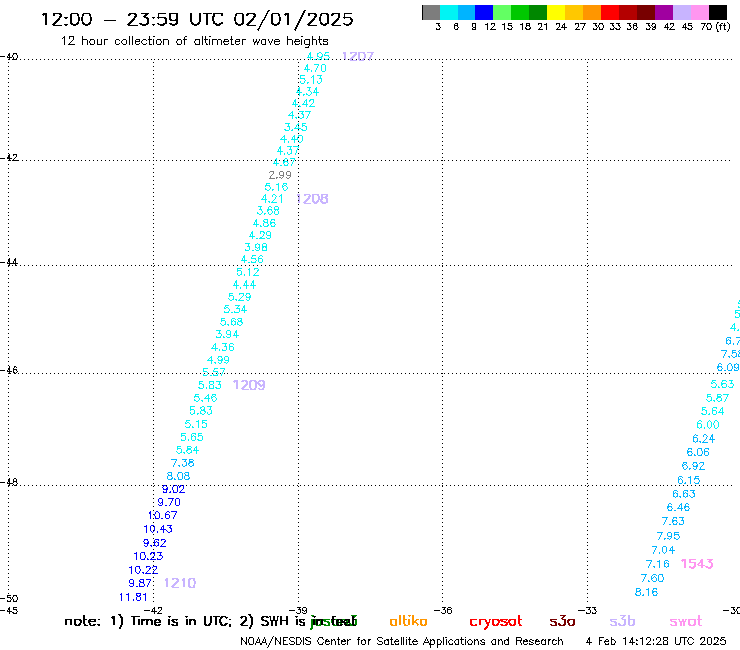Click the blue wave height value '9.62'
Viewport: 740px width, 650px height.
coord(155,543)
